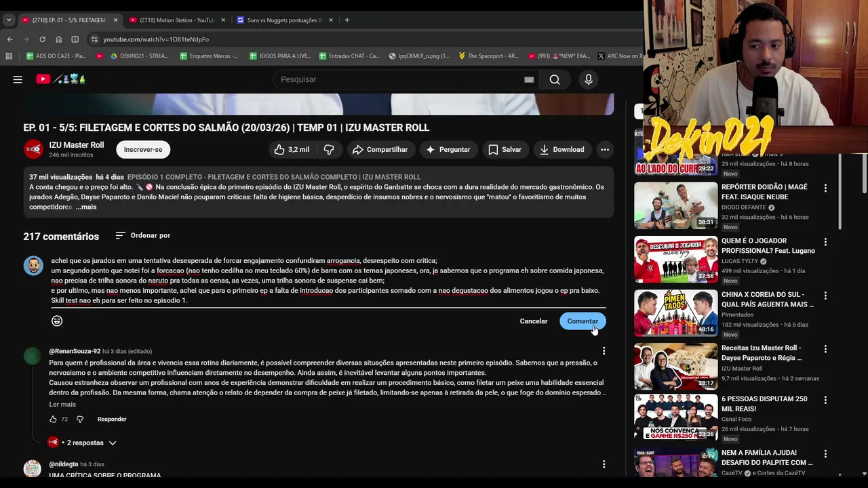Open IZU Master Roll channel avatar
This screenshot has height=488, width=868.
pyautogui.click(x=33, y=149)
